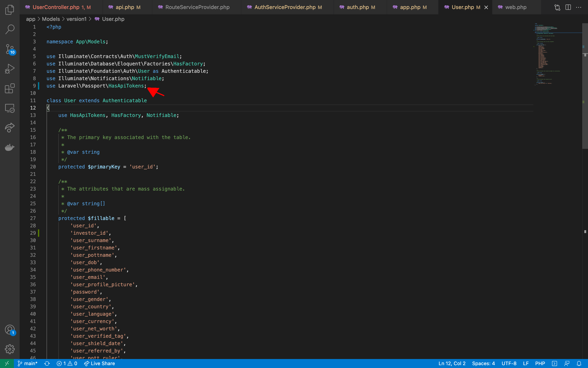The width and height of the screenshot is (588, 368).
Task: Open the Run and Debug view
Action: [x=10, y=69]
